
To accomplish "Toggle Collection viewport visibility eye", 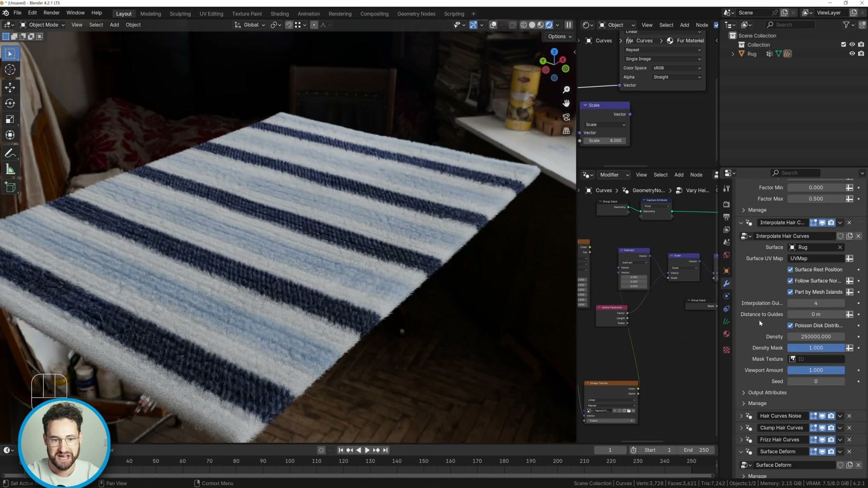I will click(x=852, y=45).
